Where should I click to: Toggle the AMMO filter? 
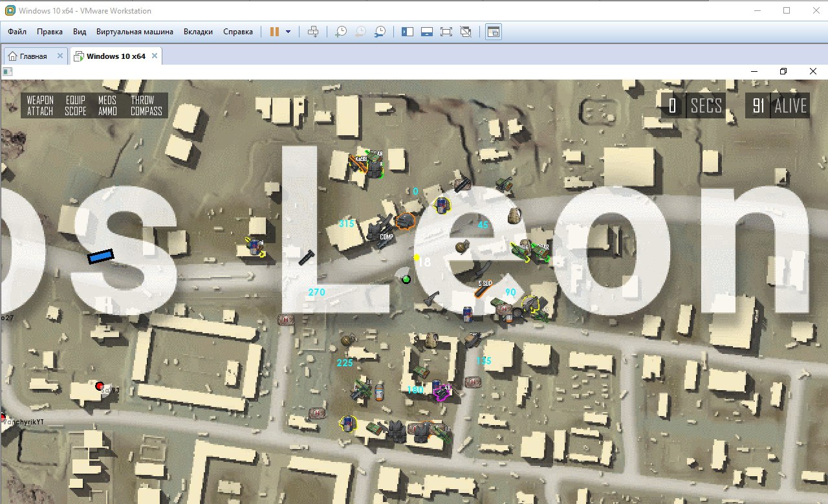(x=107, y=111)
